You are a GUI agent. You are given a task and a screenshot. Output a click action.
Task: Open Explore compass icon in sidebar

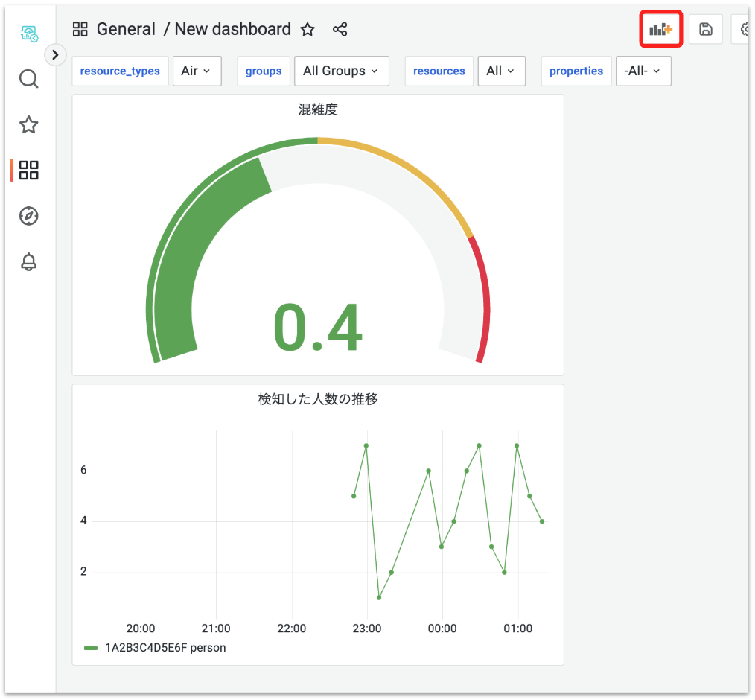(x=29, y=216)
